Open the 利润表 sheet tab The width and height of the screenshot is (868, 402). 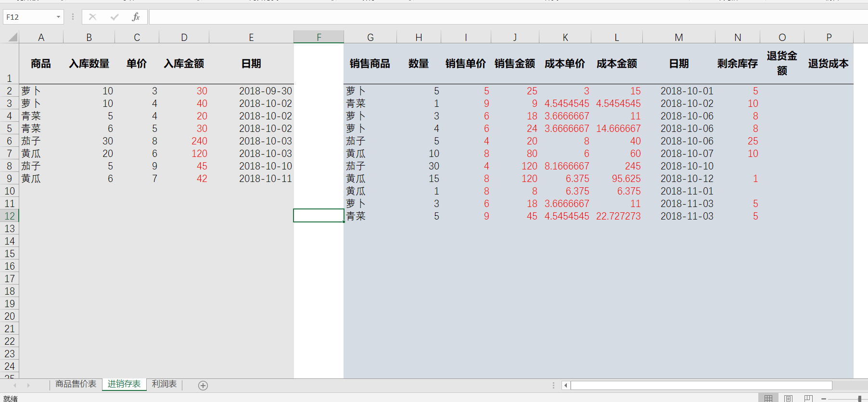(x=164, y=384)
